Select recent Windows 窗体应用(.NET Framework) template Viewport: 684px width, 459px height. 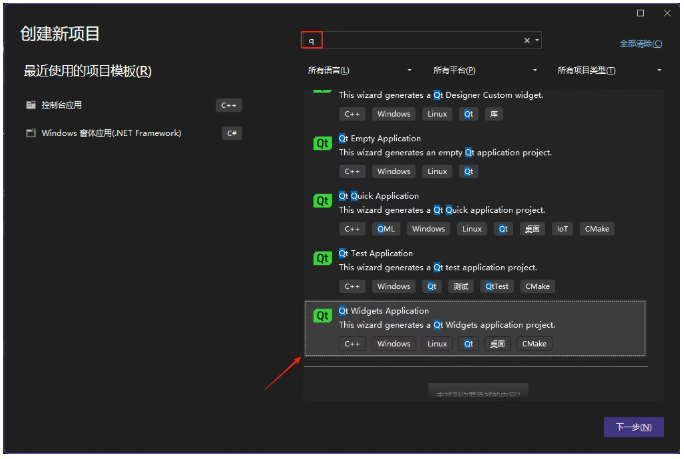(x=133, y=133)
